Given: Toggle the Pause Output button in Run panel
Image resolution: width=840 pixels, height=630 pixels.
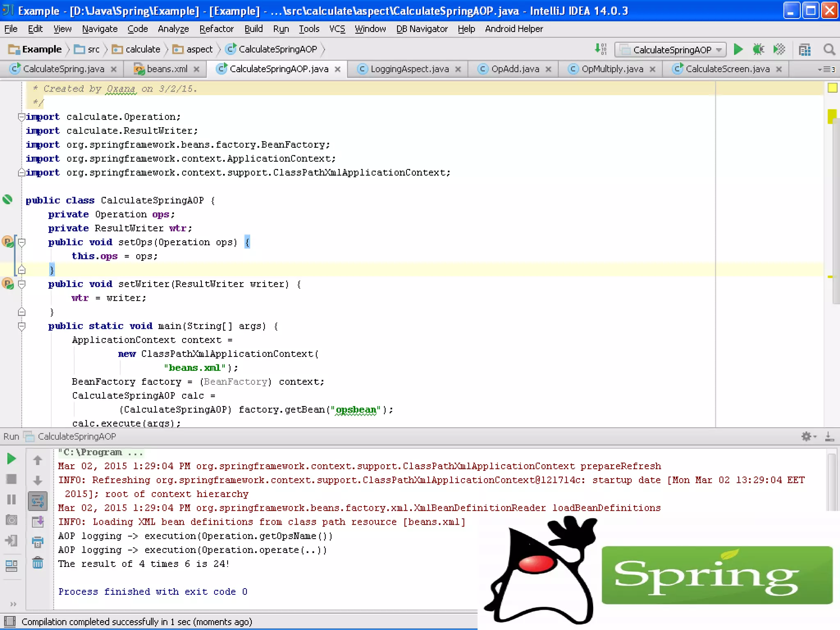Looking at the screenshot, I should tap(11, 499).
